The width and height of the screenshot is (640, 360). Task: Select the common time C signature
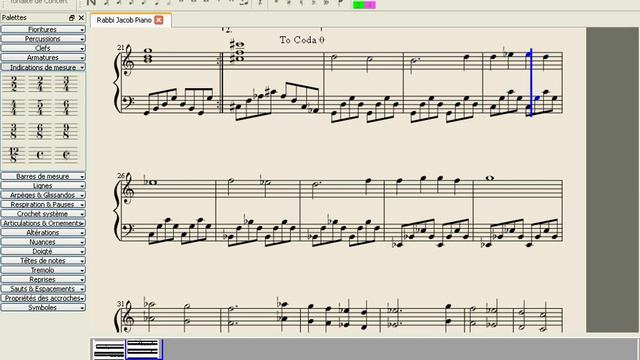point(40,155)
